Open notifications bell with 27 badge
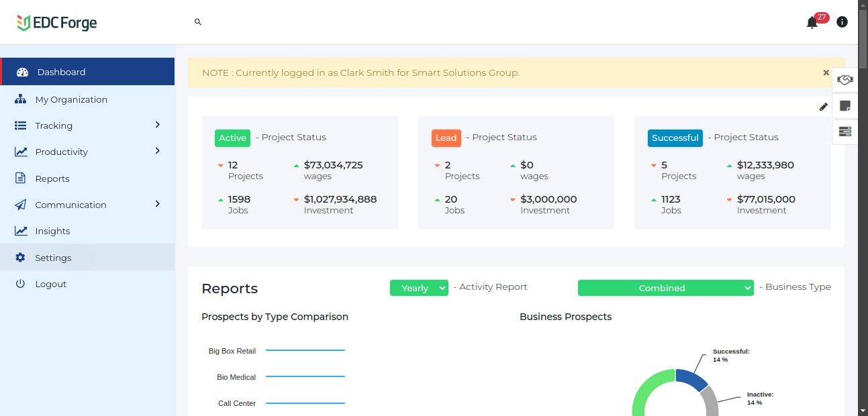The width and height of the screenshot is (868, 416). [812, 22]
